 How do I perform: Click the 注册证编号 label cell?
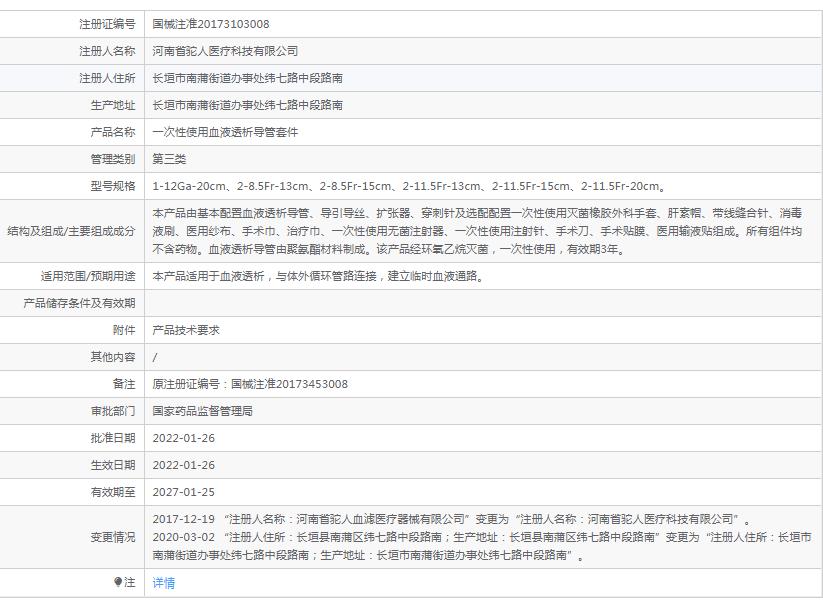(x=107, y=24)
